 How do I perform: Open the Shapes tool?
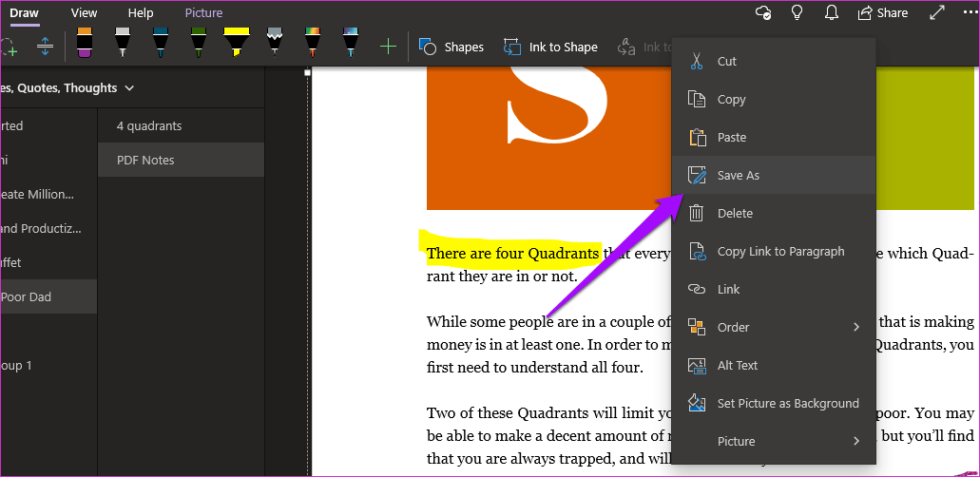click(452, 47)
